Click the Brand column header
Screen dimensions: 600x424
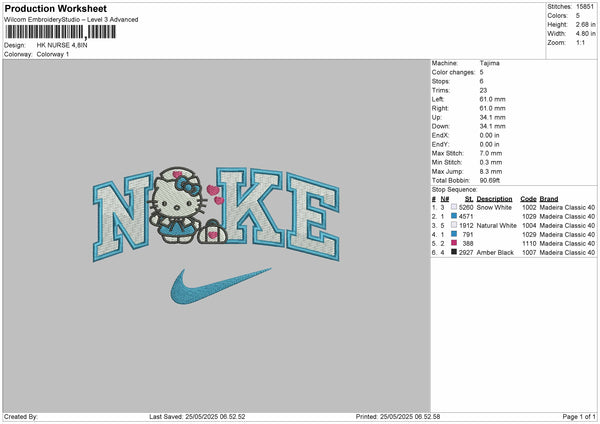pyautogui.click(x=549, y=198)
